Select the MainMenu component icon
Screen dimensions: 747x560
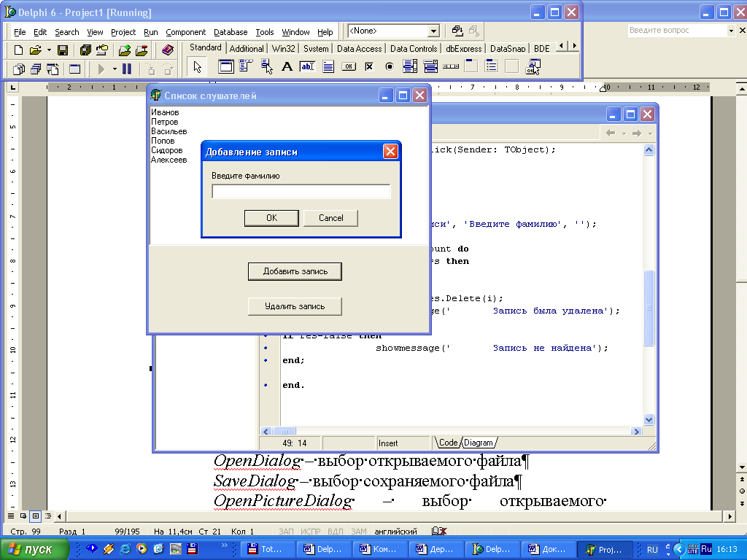pyautogui.click(x=246, y=66)
